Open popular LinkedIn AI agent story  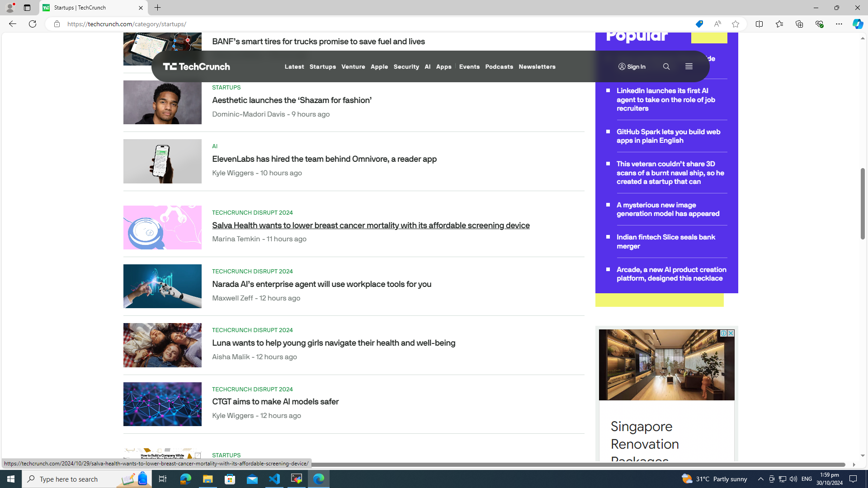click(666, 99)
